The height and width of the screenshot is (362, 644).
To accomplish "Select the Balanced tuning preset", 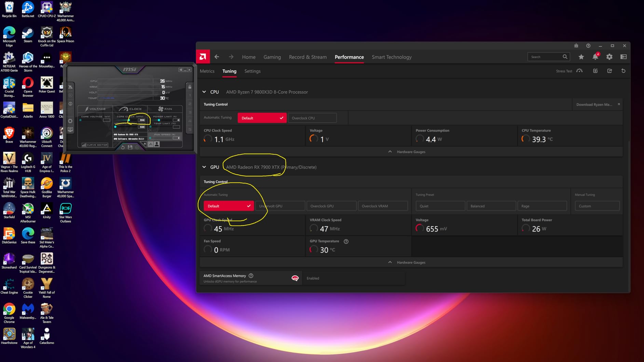I will pyautogui.click(x=491, y=206).
